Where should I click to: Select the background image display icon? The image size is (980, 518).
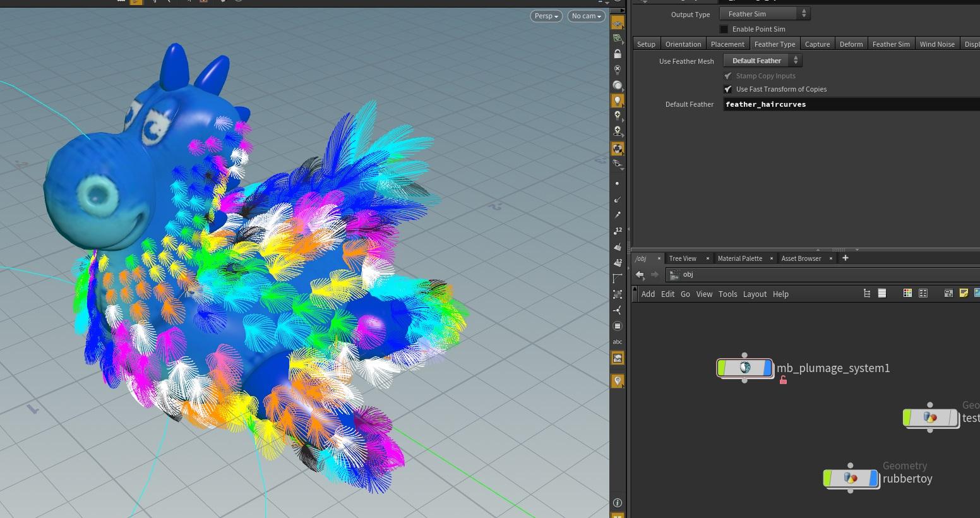(x=618, y=358)
